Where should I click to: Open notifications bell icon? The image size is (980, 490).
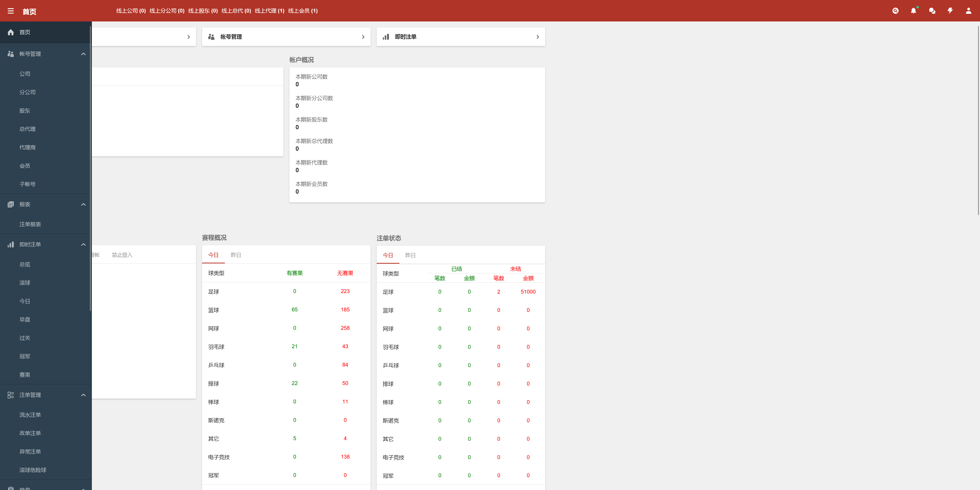pos(913,11)
